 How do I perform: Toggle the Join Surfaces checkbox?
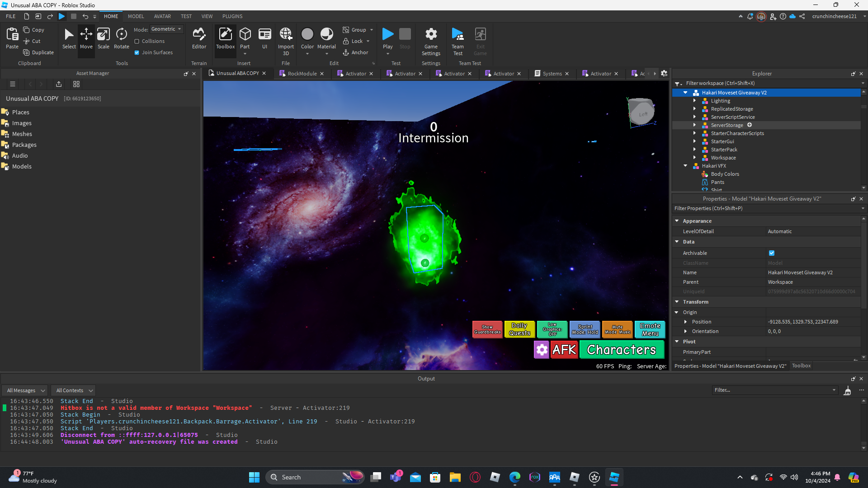pyautogui.click(x=137, y=52)
